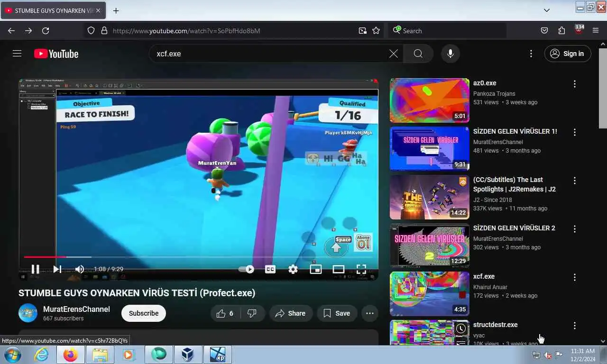Image resolution: width=607 pixels, height=364 pixels.
Task: Open options menu for structdestr.exe video
Action: pos(575,326)
